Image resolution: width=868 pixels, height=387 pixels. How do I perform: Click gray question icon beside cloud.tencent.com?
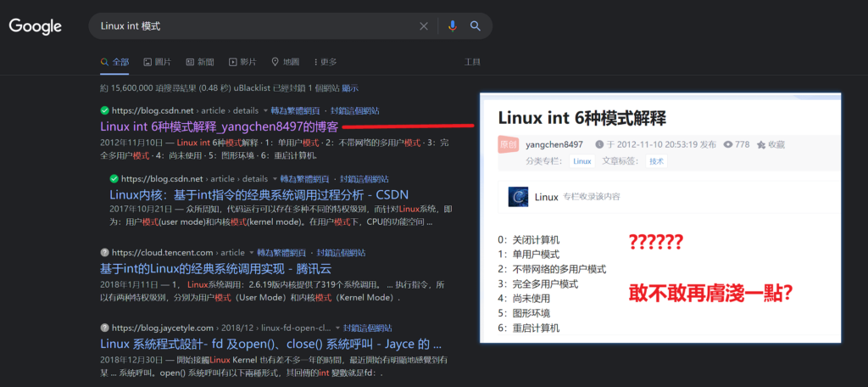coord(104,252)
